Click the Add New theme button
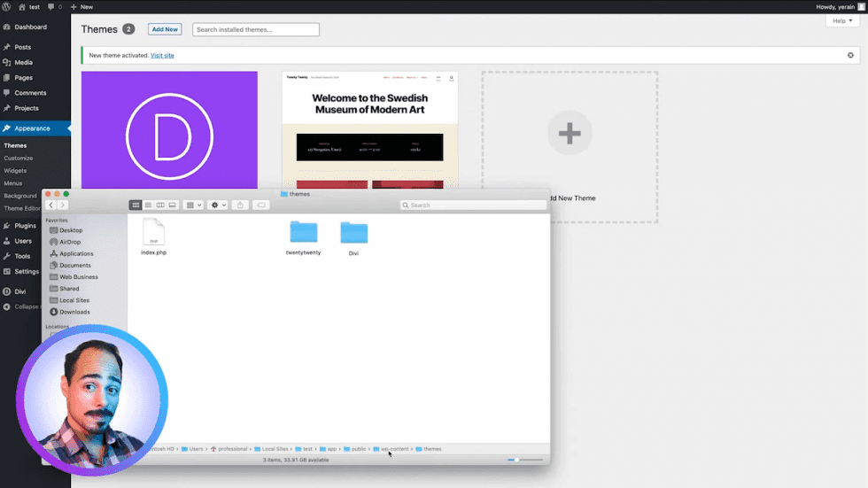This screenshot has width=868, height=488. [165, 29]
